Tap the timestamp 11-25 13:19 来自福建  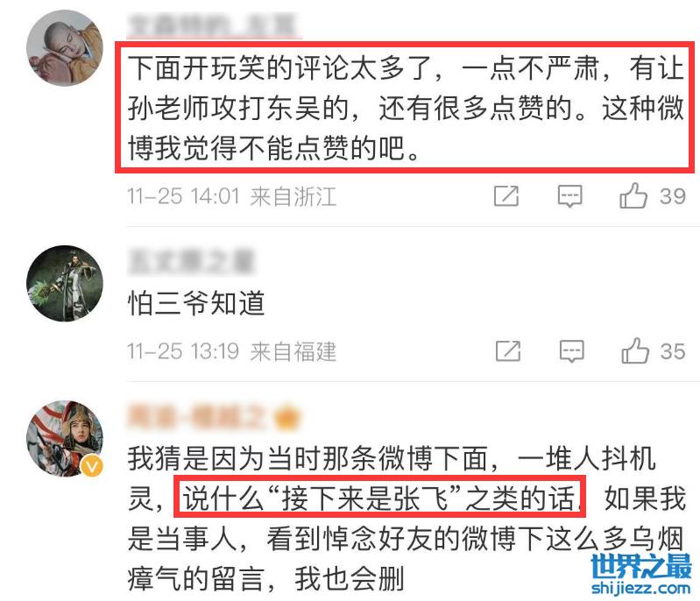point(231,351)
